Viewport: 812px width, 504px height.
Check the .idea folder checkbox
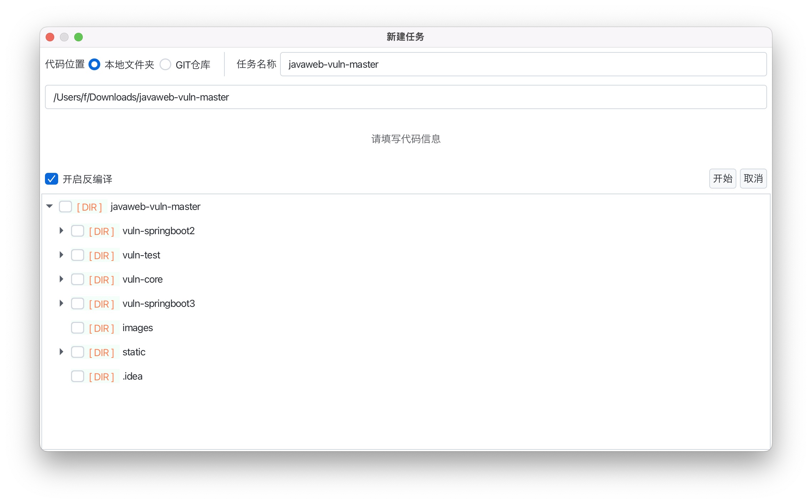[77, 376]
